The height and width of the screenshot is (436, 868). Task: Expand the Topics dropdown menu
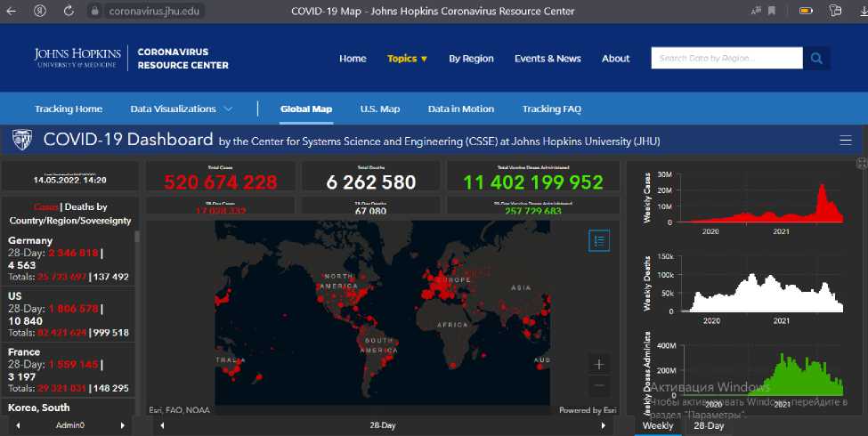pos(407,59)
